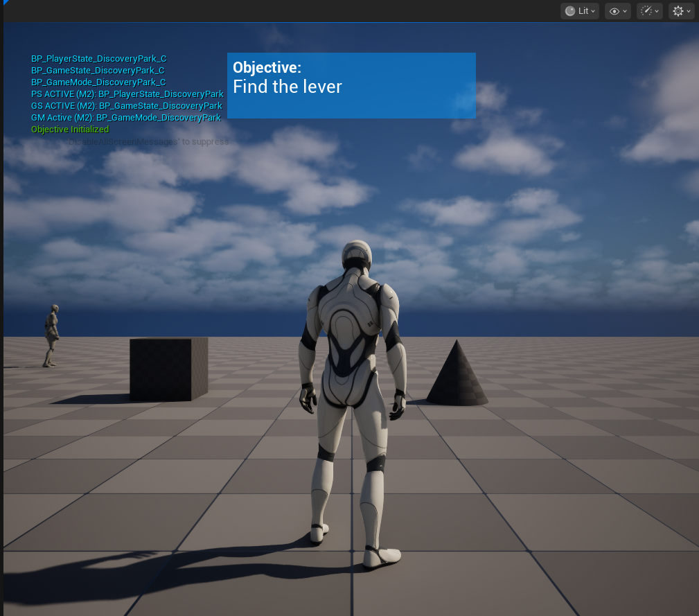The height and width of the screenshot is (616, 699).
Task: Click the "Find the lever" objective text
Action: [x=287, y=87]
